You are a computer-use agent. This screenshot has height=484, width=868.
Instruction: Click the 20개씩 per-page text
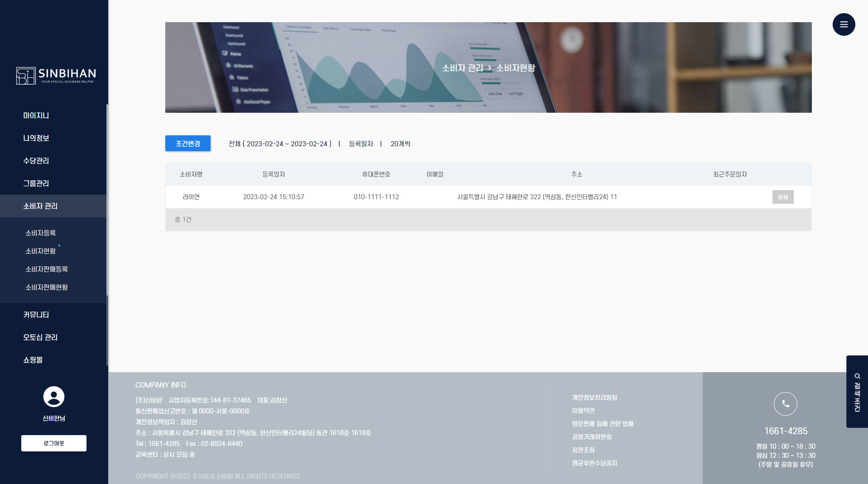[400, 144]
